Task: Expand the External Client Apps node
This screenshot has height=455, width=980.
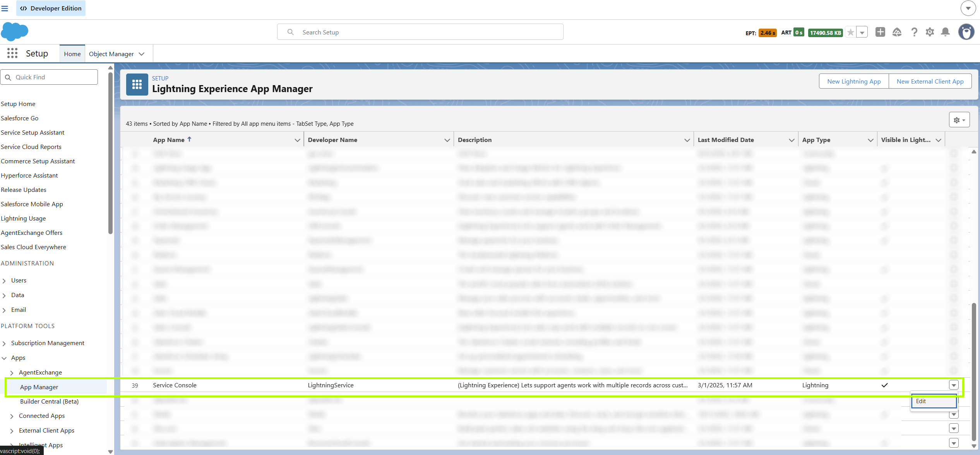Action: coord(12,431)
